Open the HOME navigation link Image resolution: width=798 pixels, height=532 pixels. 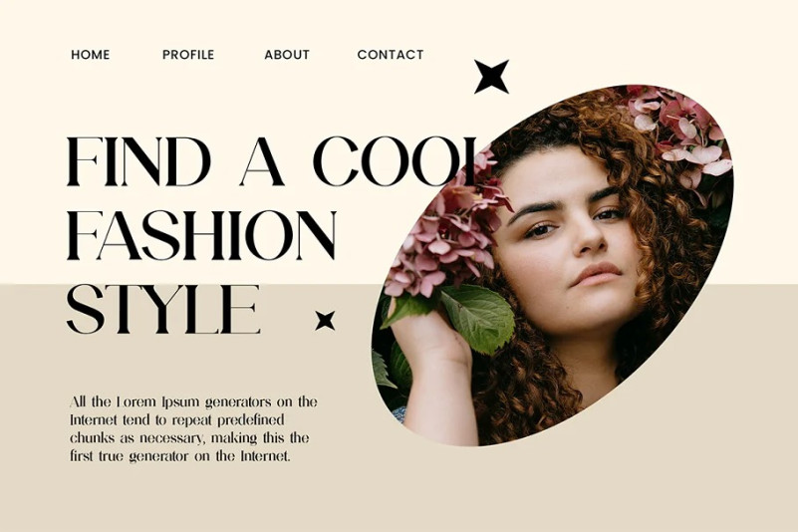tap(91, 55)
